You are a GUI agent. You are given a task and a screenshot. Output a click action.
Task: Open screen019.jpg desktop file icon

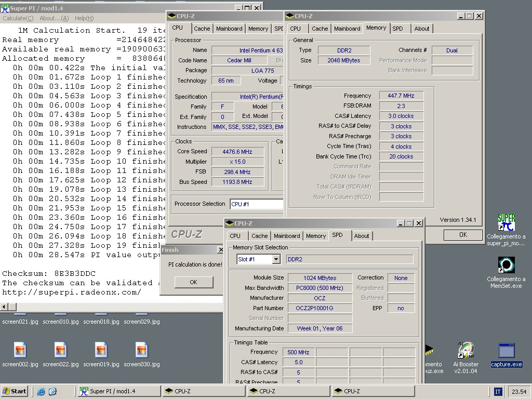pos(101,350)
